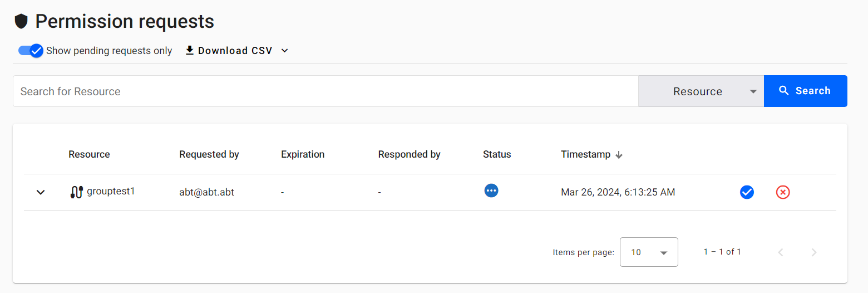Approve the grouptest1 request with checkmark icon
This screenshot has width=868, height=293.
click(747, 192)
